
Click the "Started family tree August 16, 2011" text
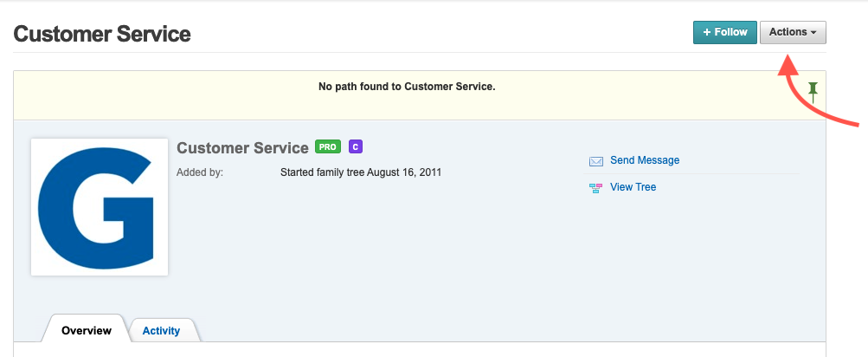coord(361,172)
